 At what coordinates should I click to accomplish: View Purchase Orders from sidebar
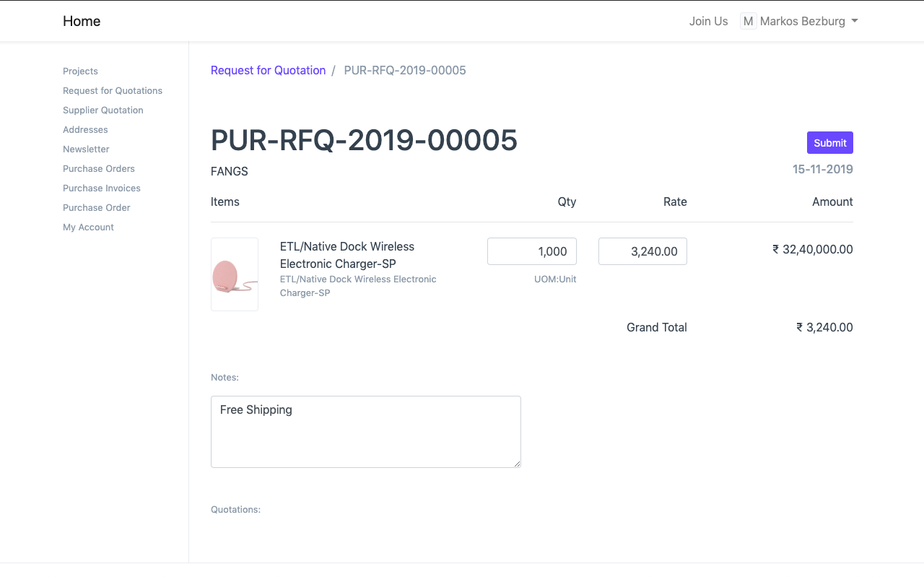99,168
